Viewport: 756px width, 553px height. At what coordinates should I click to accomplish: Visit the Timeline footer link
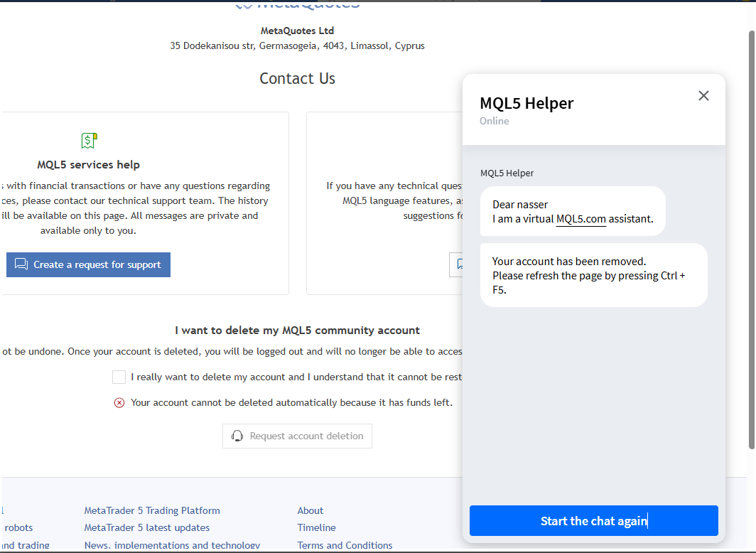click(317, 527)
